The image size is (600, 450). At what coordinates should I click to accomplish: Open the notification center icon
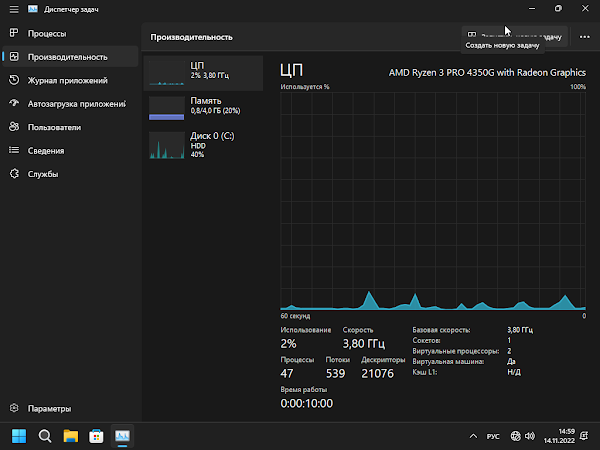584,436
